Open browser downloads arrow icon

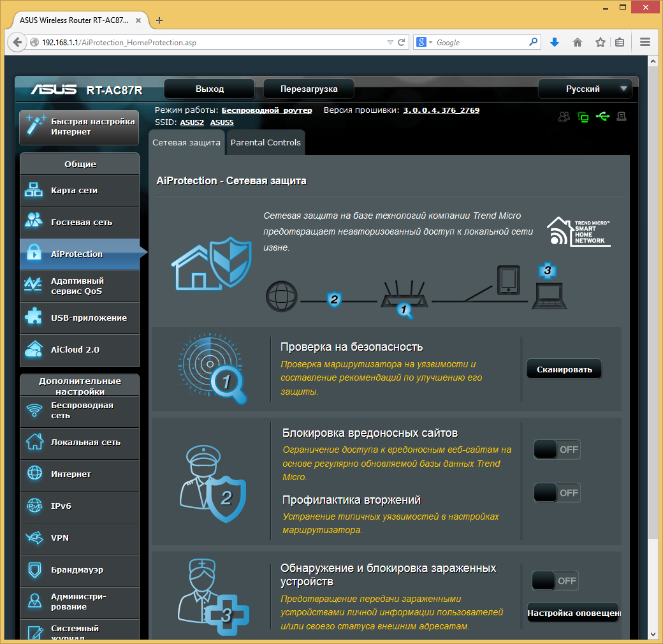[555, 42]
